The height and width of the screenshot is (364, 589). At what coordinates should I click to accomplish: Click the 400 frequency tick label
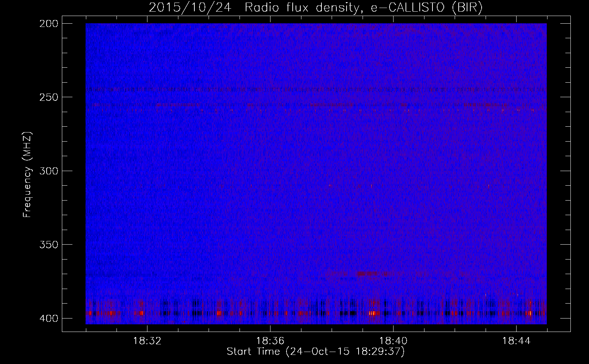pyautogui.click(x=48, y=318)
